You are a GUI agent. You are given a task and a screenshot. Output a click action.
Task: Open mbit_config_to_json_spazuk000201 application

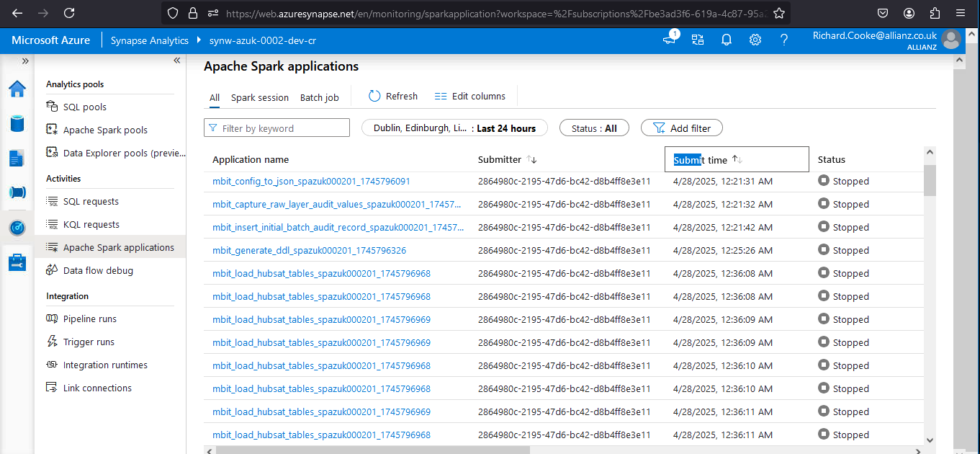[311, 181]
